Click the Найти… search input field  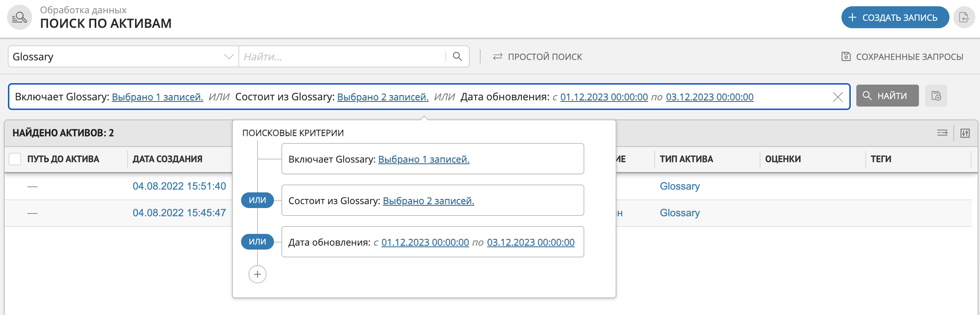coord(342,56)
